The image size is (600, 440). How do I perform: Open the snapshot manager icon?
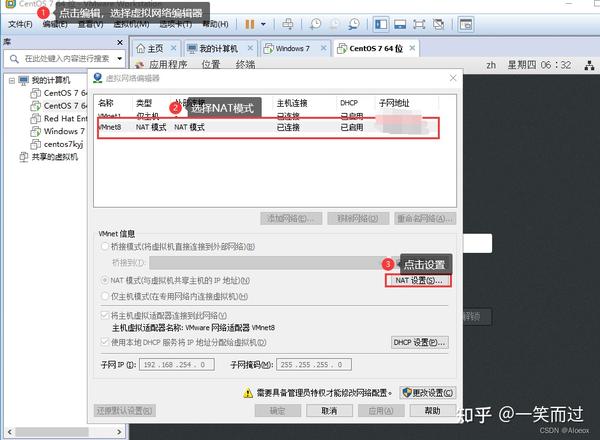point(354,24)
